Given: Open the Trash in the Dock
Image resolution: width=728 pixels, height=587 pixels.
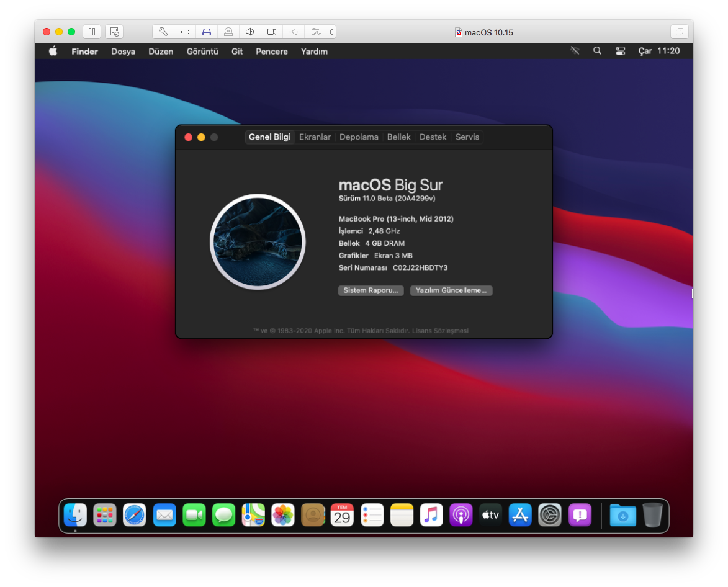Looking at the screenshot, I should (653, 515).
